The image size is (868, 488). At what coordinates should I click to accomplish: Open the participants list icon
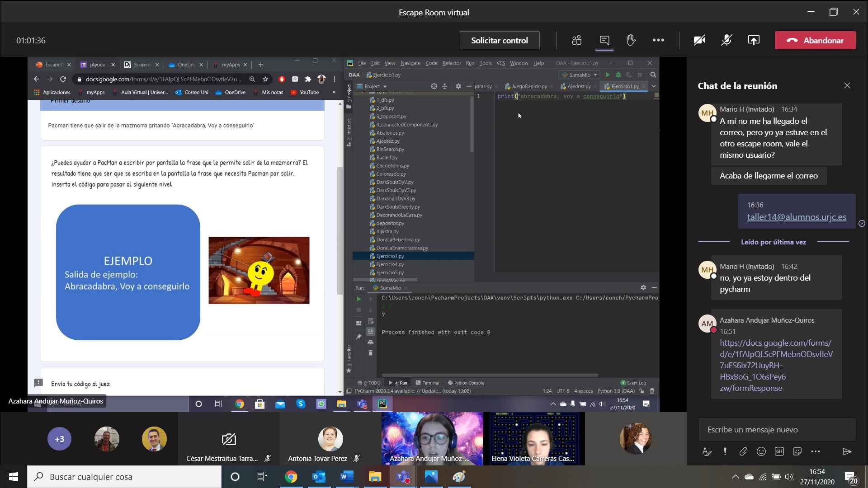[x=576, y=40]
